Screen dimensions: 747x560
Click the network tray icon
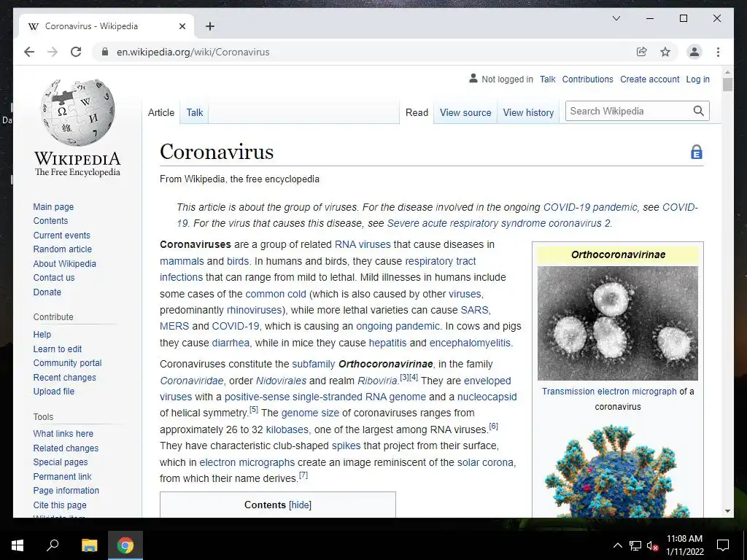[x=635, y=545]
